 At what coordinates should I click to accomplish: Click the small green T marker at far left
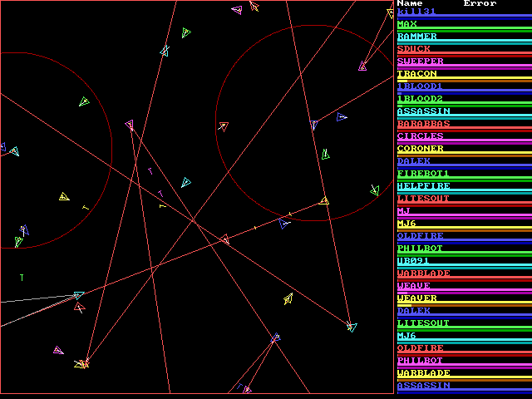pyautogui.click(x=22, y=277)
